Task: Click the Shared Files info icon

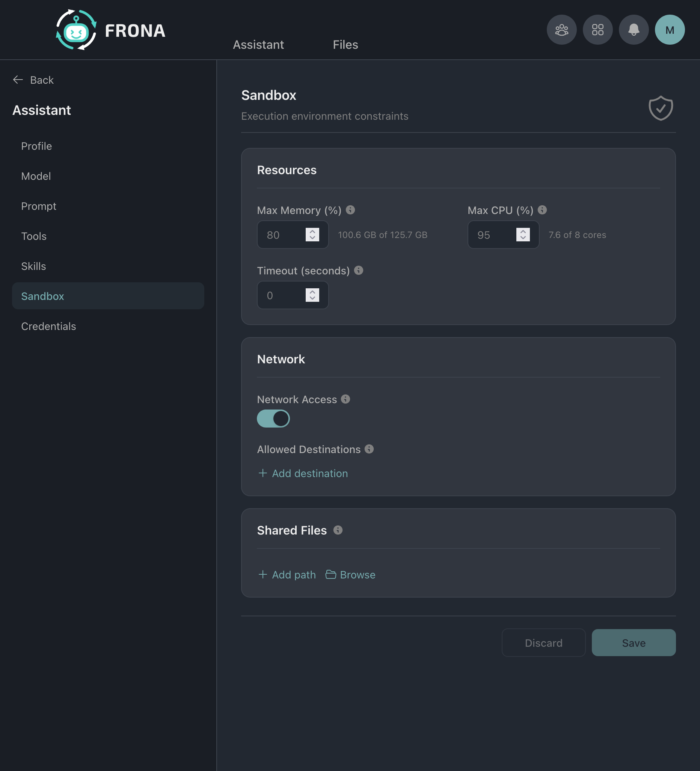Action: point(337,530)
